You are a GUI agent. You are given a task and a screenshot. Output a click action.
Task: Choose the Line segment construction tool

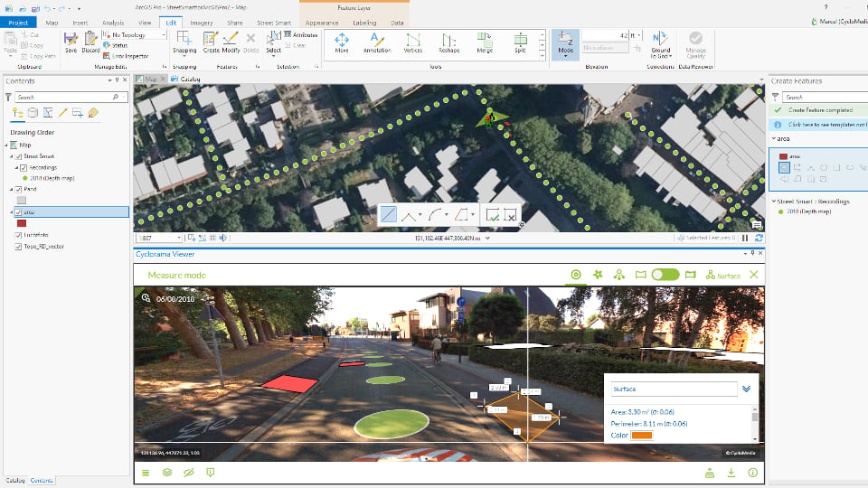coord(389,215)
